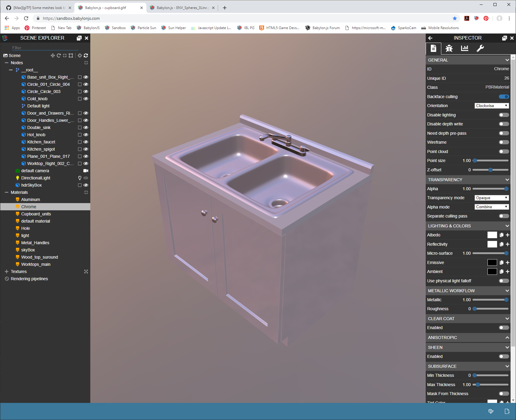Open the Particle Sun bookmark

click(143, 28)
